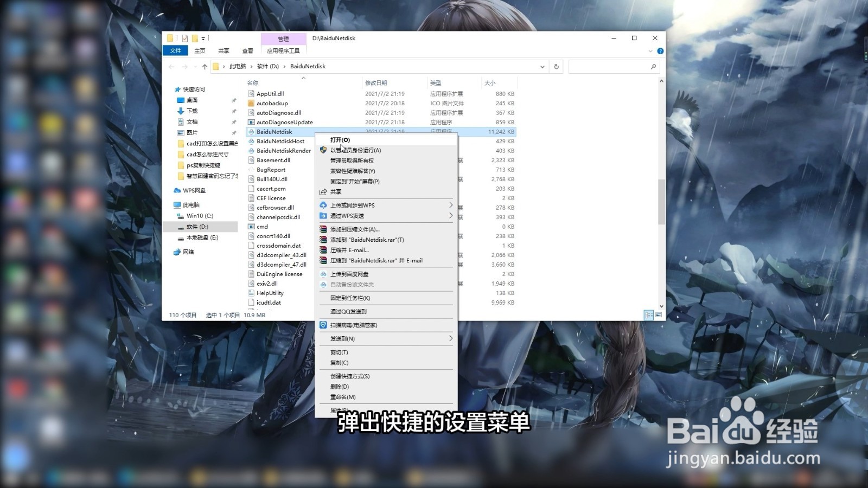Click WinRAR icon of 压缩到 "BaiduNetdisk.rar" 并 E-mail

(x=323, y=260)
